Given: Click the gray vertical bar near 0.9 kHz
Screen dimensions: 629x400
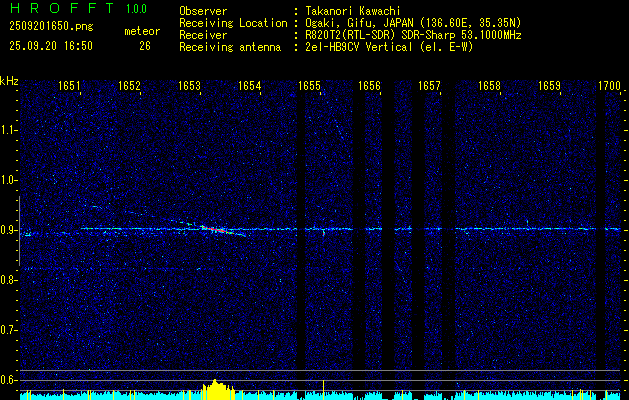Looking at the screenshot, I should tap(19, 231).
